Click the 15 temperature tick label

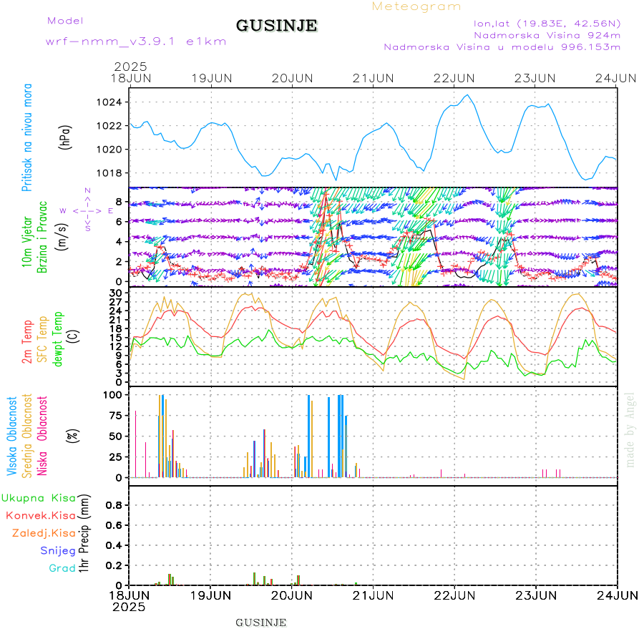(115, 337)
